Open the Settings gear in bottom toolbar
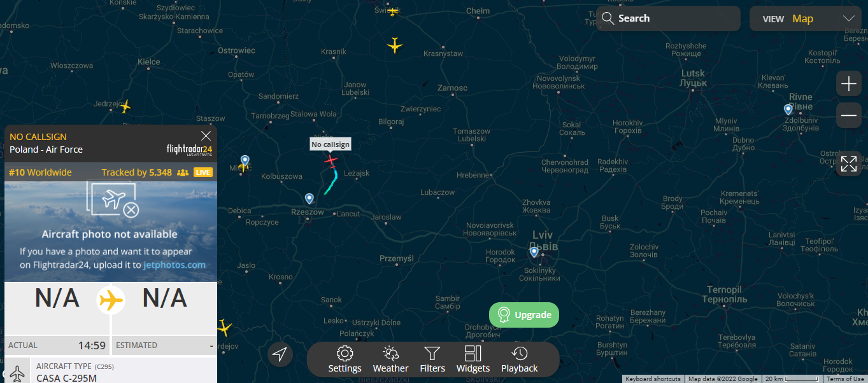This screenshot has width=868, height=383. click(345, 359)
